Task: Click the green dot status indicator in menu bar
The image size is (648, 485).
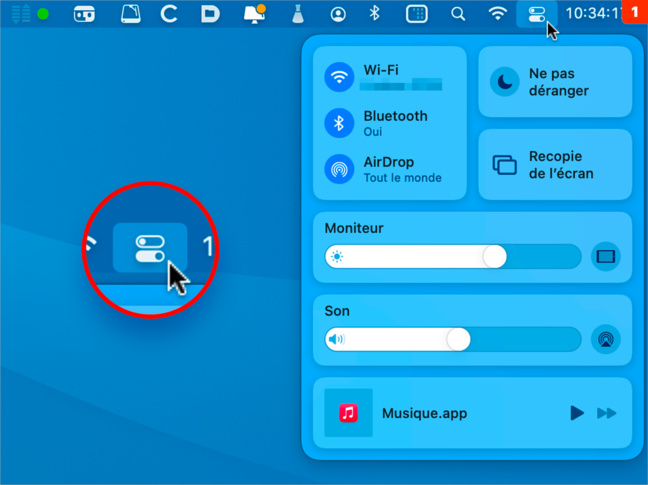Action: (x=43, y=14)
